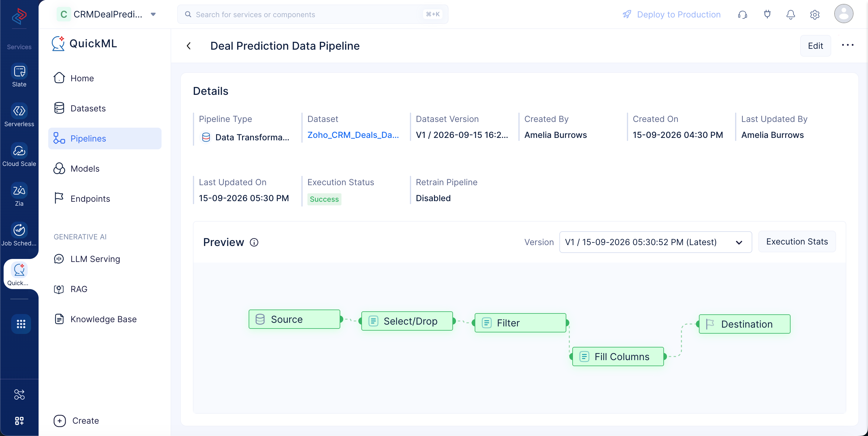Open the integrations icon in bottom rail
This screenshot has width=868, height=436.
19,394
